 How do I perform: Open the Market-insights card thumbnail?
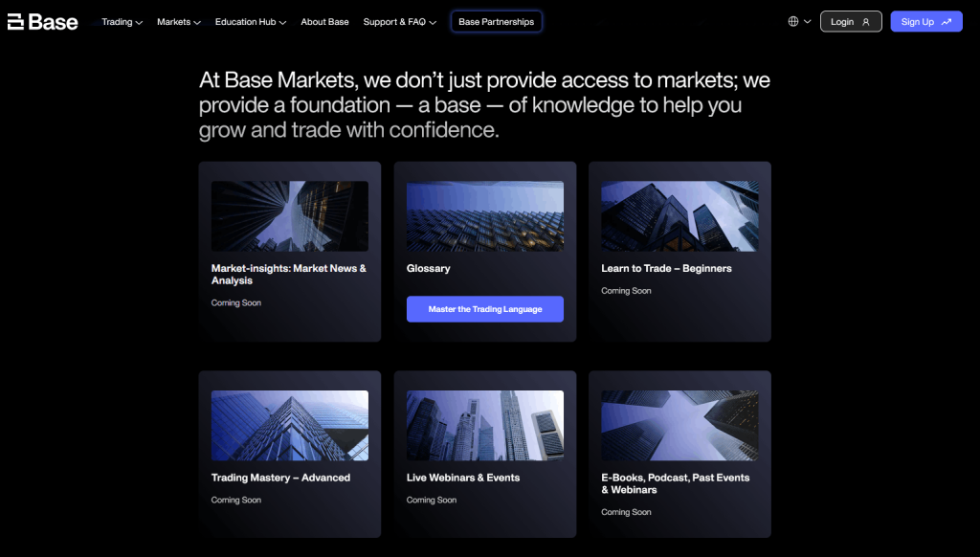289,216
